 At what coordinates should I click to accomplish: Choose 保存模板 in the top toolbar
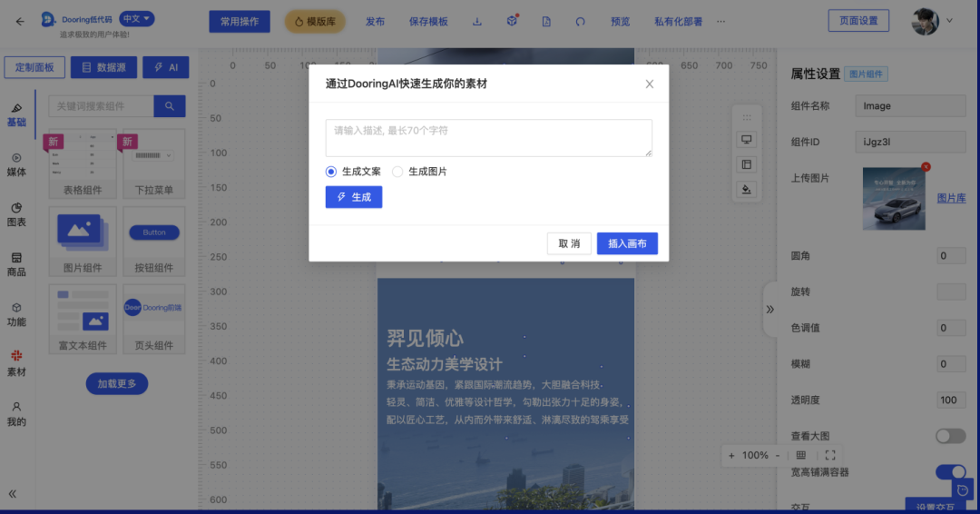click(428, 21)
